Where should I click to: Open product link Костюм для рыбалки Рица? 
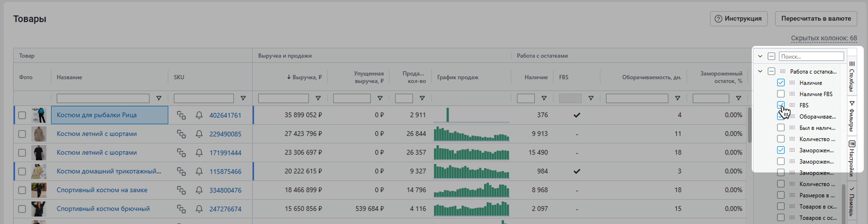pyautogui.click(x=97, y=115)
